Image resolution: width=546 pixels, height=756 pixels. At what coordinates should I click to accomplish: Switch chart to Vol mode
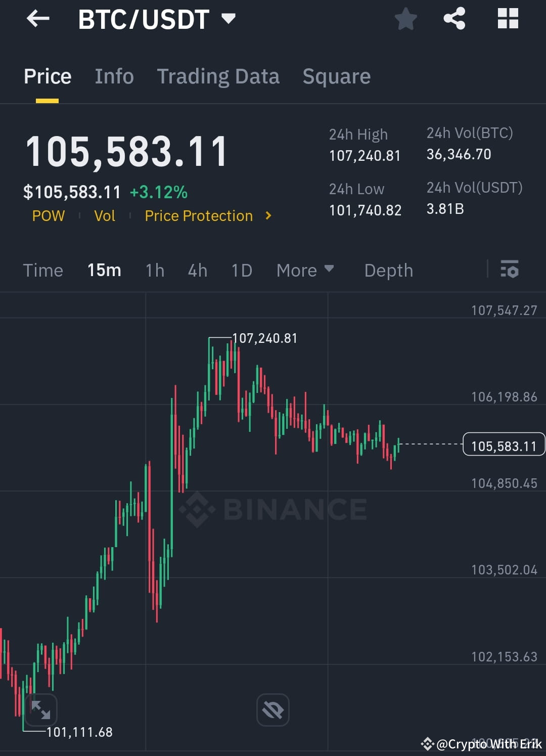click(x=105, y=216)
